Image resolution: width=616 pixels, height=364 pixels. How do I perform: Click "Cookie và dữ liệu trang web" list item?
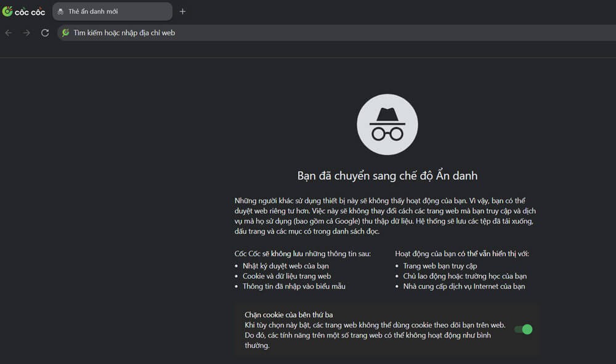pyautogui.click(x=286, y=276)
